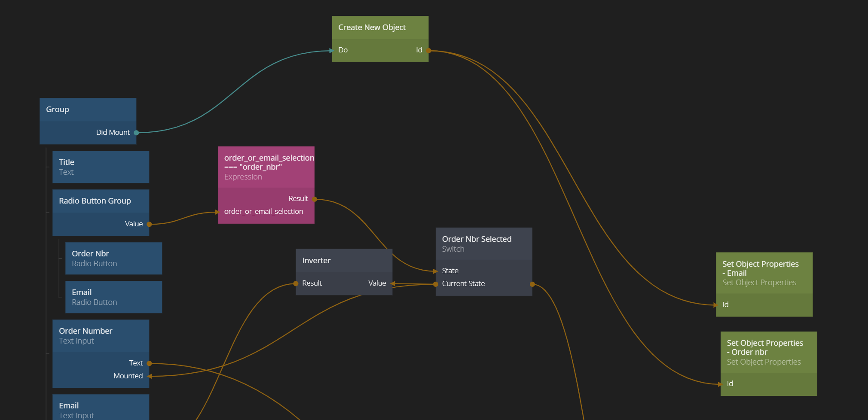Click the Do input arrow on Create New Object
868x420 pixels.
(332, 51)
